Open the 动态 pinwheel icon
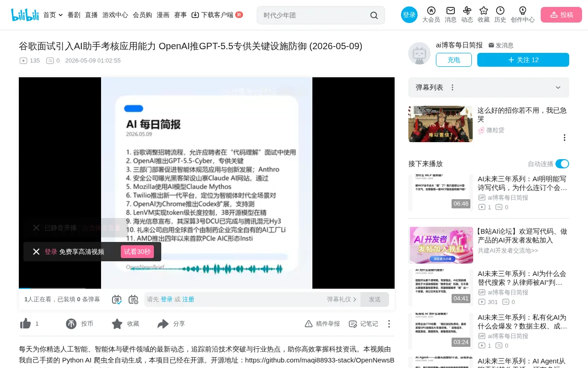 [x=467, y=11]
